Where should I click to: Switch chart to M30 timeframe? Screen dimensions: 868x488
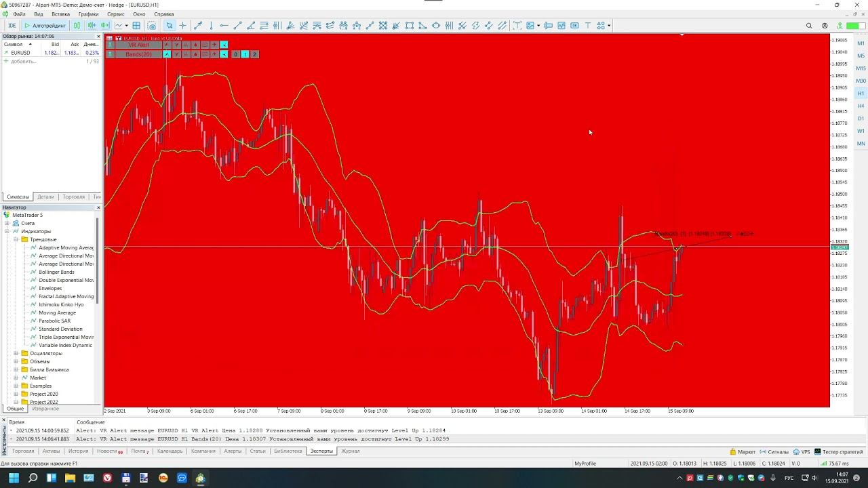861,81
